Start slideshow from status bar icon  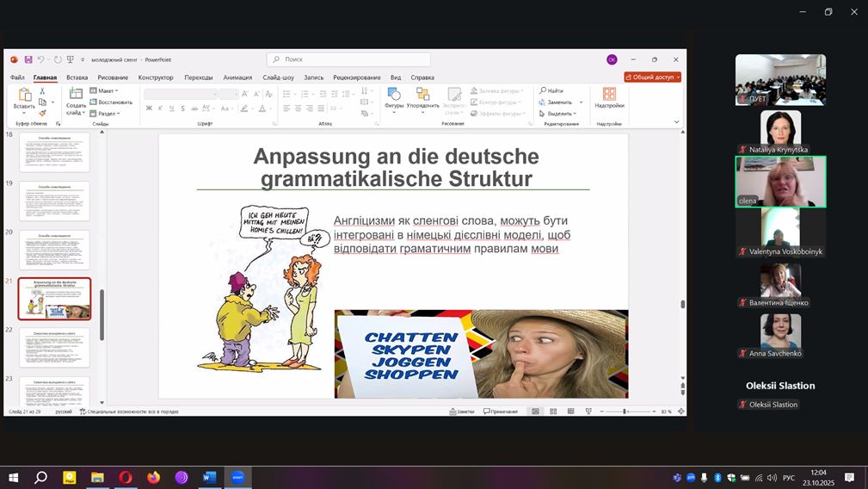tap(587, 412)
